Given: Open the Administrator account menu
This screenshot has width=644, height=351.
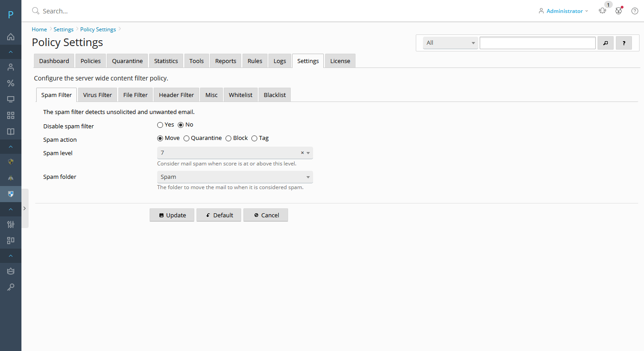Looking at the screenshot, I should point(565,11).
